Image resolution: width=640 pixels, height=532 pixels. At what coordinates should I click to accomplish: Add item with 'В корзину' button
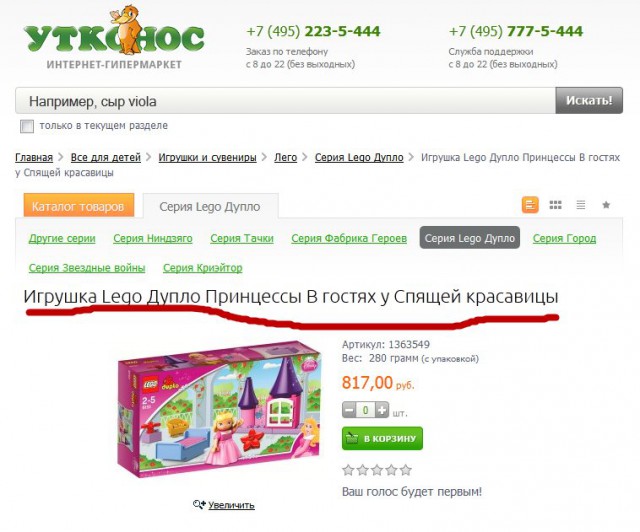tap(382, 439)
